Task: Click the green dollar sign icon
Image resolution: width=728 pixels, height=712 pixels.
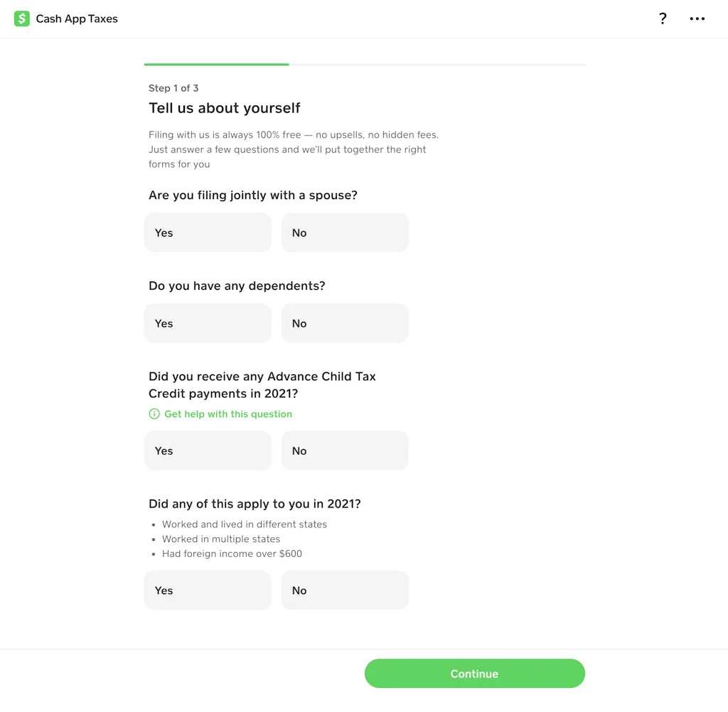Action: 21,18
